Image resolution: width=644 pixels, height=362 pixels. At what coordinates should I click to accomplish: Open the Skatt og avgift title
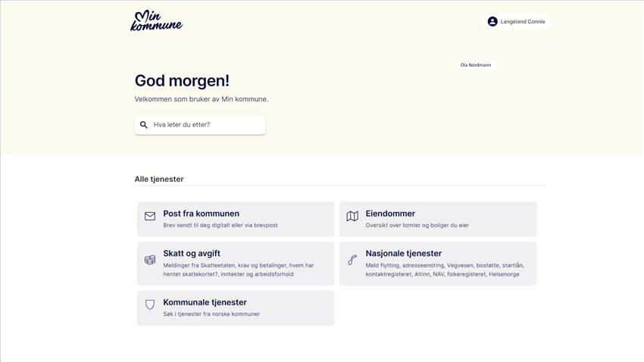192,253
